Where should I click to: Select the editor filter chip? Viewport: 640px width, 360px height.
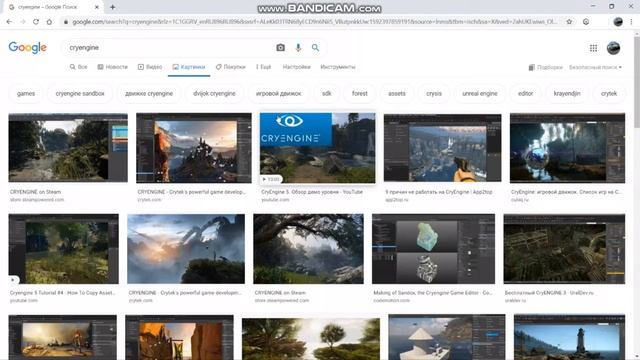[525, 93]
